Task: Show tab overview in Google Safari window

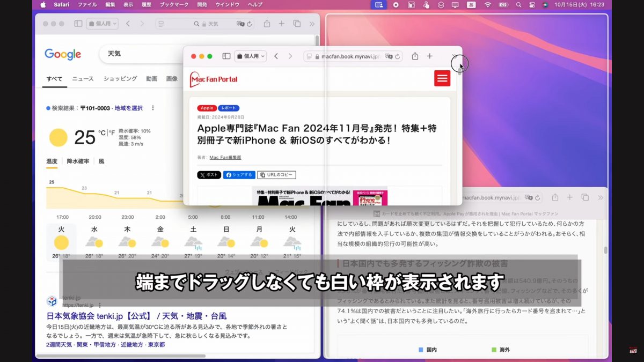Action: (x=297, y=24)
